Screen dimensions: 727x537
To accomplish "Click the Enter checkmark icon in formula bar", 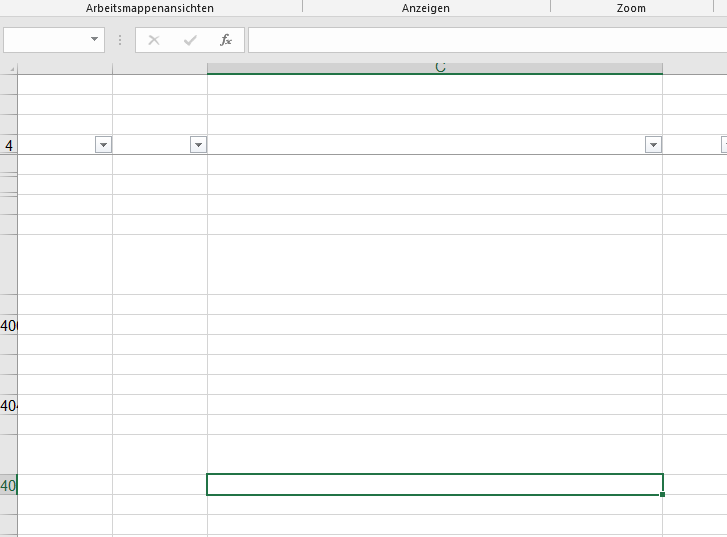I will [x=190, y=40].
